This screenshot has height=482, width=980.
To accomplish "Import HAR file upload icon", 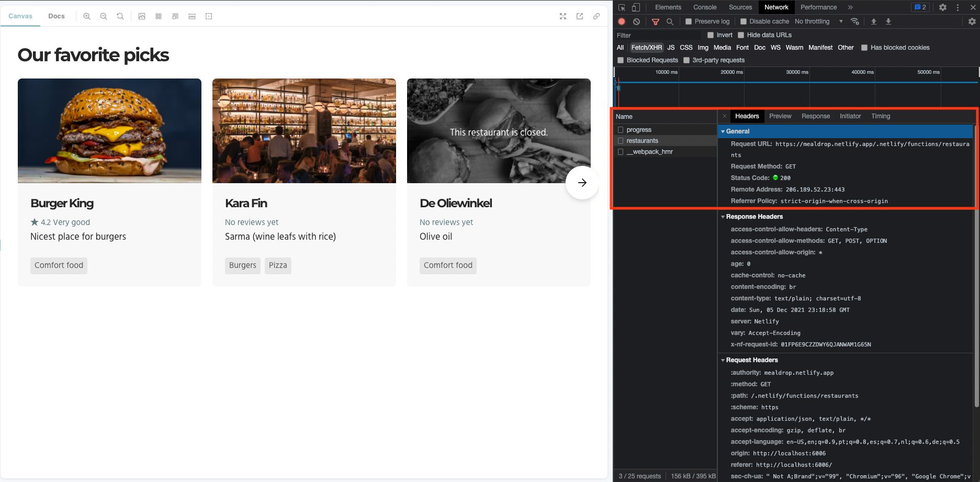I will coord(873,21).
